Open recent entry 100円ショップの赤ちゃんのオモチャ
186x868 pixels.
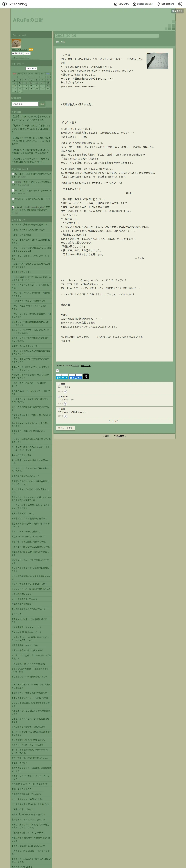31,118
